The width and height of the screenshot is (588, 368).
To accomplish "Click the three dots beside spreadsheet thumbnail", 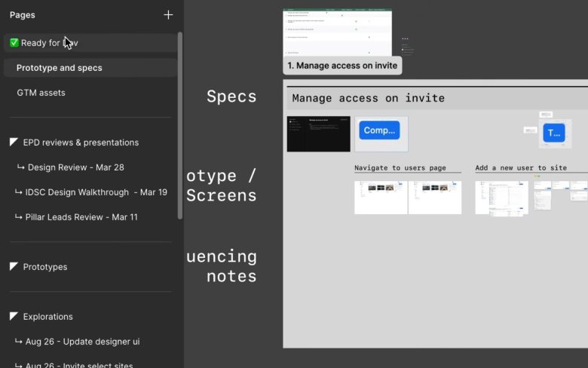I will 405,38.
